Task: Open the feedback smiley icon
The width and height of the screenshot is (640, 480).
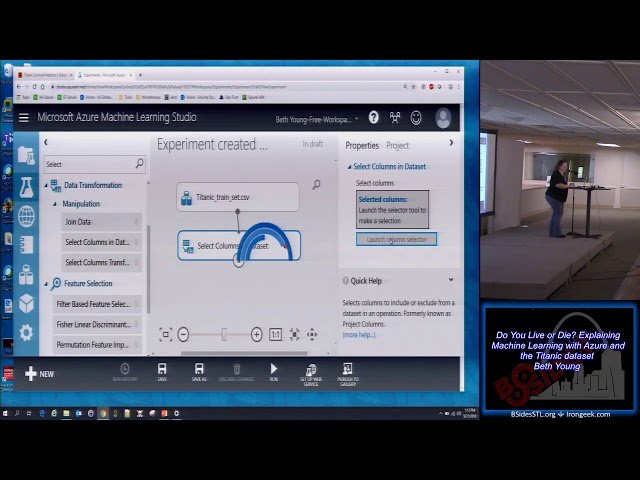Action: pos(416,117)
